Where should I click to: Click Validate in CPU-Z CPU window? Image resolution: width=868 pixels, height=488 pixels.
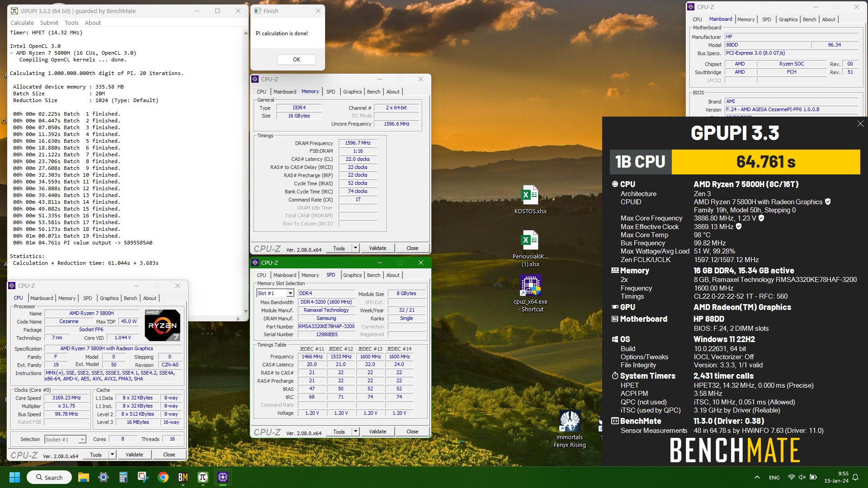coord(134,455)
